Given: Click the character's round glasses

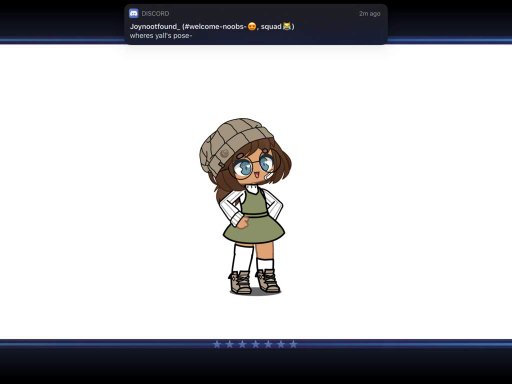Looking at the screenshot, I should coord(252,166).
